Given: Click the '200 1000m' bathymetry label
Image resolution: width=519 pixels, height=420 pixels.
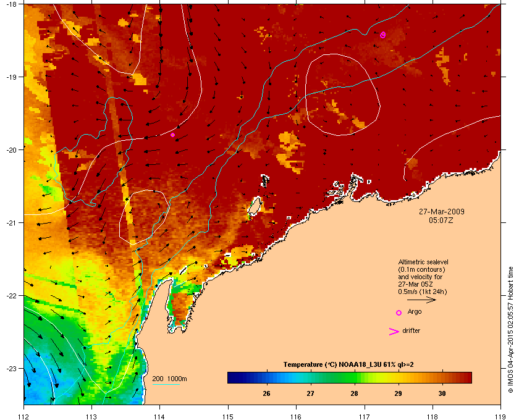Looking at the screenshot, I should pyautogui.click(x=169, y=379).
